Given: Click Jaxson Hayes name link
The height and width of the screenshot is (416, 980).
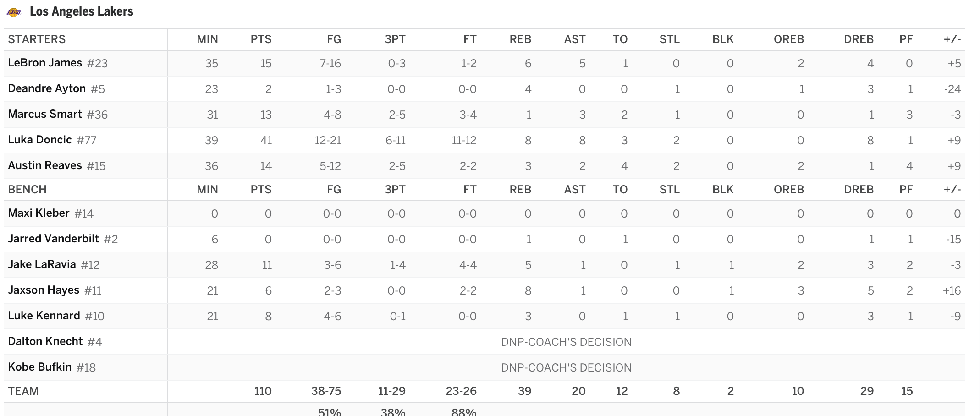Looking at the screenshot, I should (44, 290).
